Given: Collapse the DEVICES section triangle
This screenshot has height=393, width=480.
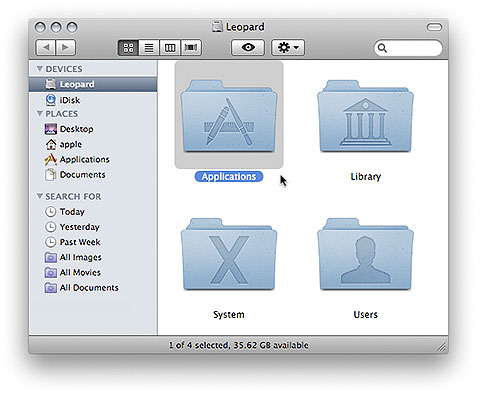Looking at the screenshot, I should coord(40,69).
